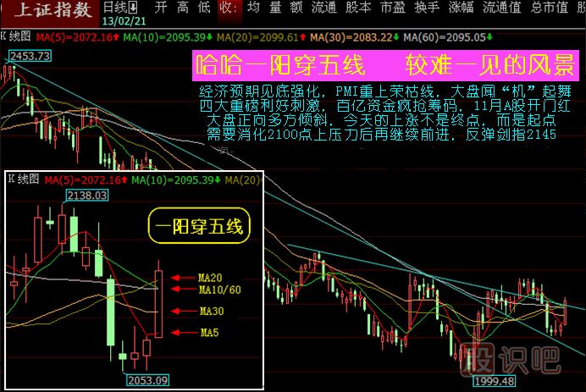
Task: Click the red arrow pointing to MA20
Action: [x=181, y=277]
